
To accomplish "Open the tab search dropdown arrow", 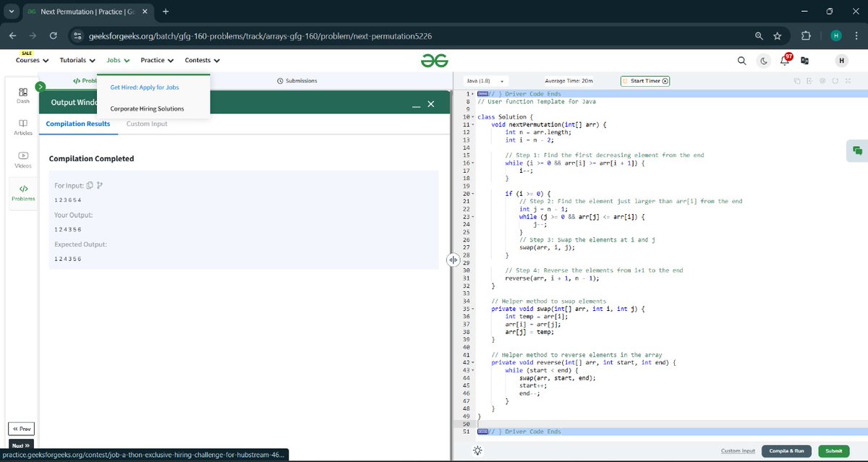I will pyautogui.click(x=12, y=12).
